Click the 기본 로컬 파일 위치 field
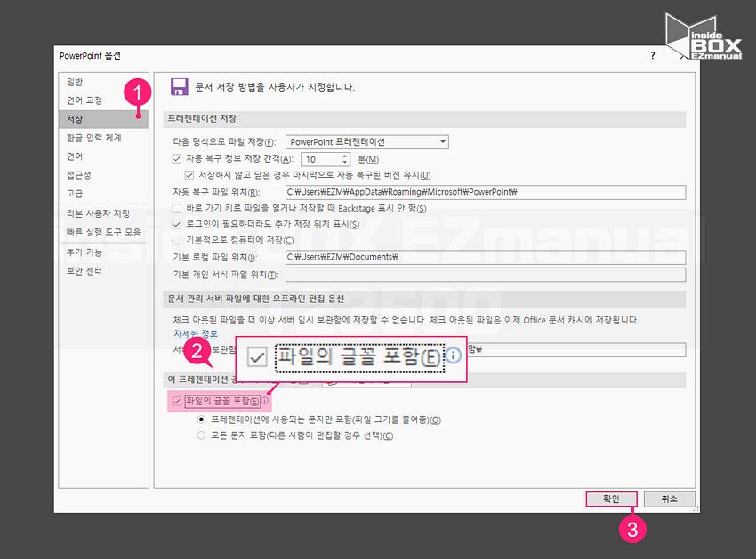The height and width of the screenshot is (559, 756). (x=486, y=258)
